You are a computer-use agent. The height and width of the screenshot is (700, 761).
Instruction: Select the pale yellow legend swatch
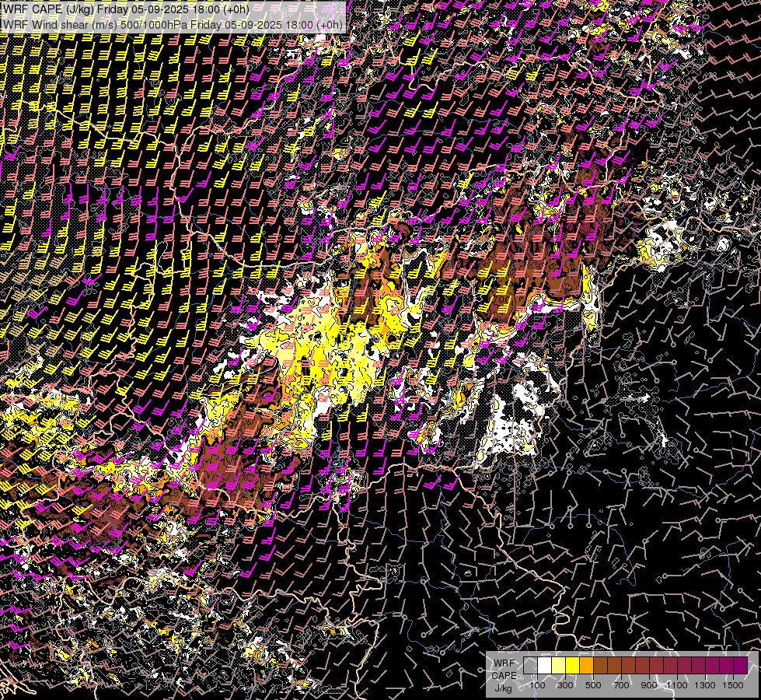click(559, 666)
